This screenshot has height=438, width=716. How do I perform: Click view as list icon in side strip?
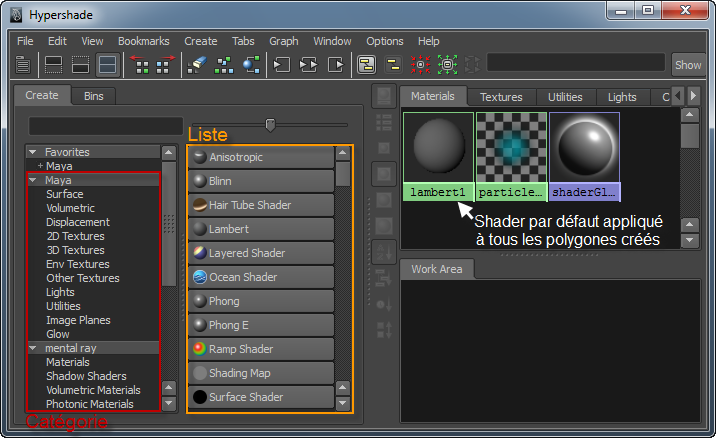pyautogui.click(x=384, y=122)
